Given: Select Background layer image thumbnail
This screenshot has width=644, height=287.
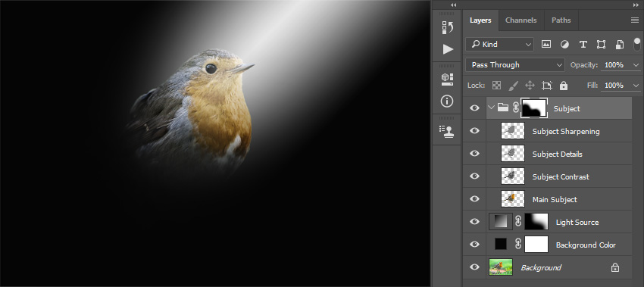Looking at the screenshot, I should 501,267.
